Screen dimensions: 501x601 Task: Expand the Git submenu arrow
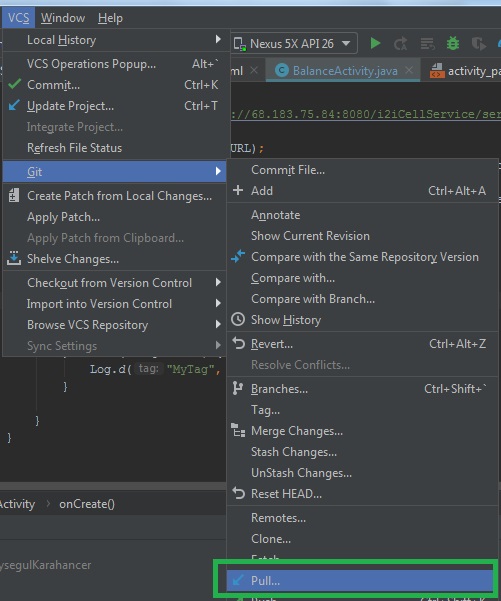218,171
